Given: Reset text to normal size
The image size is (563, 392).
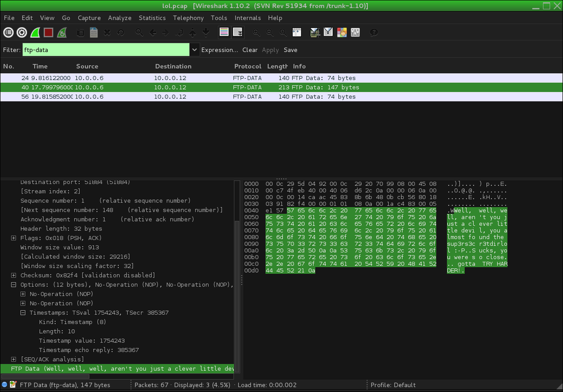Looking at the screenshot, I should tap(283, 33).
